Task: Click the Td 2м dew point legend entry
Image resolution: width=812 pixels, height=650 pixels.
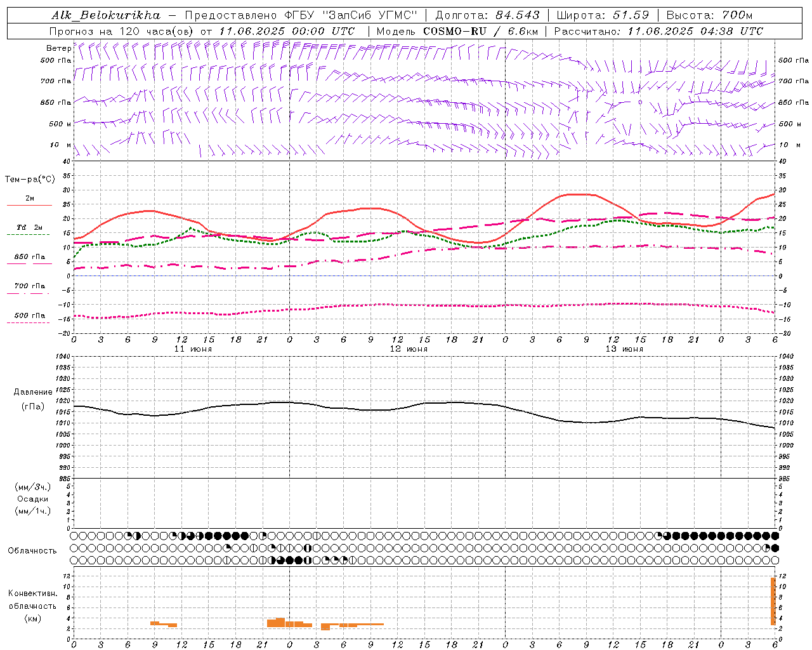Action: 30,227
